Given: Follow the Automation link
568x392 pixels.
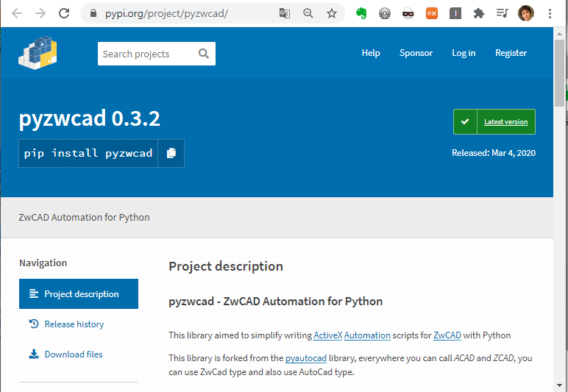Looking at the screenshot, I should 367,335.
